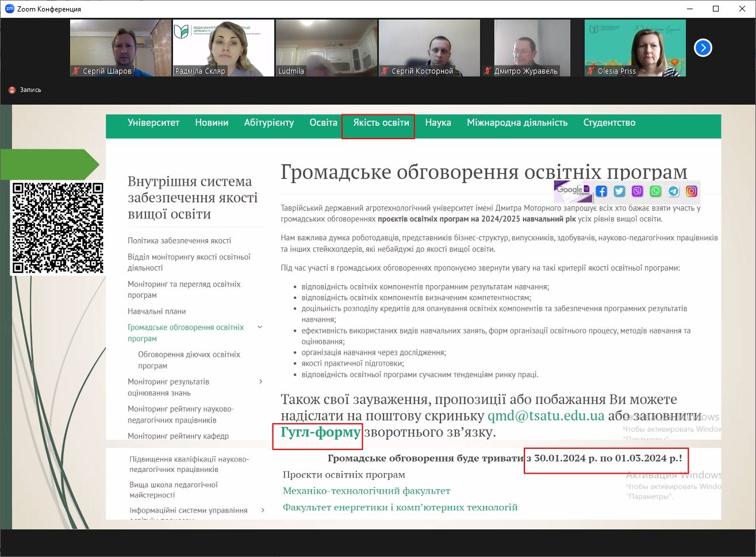The image size is (756, 557).
Task: Expand the Моніторинг результатів оцінювання знань chevron
Action: coord(261,382)
